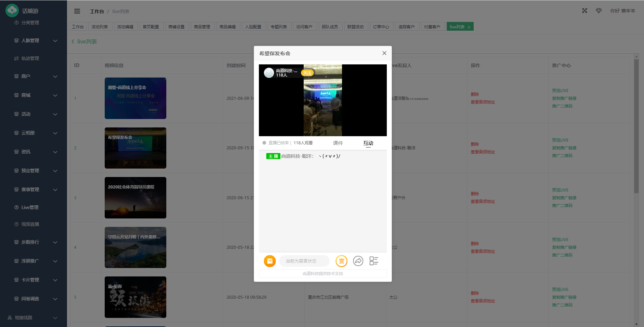
Task: Toggle the hamburger sidebar collapse icon
Action: 77,11
